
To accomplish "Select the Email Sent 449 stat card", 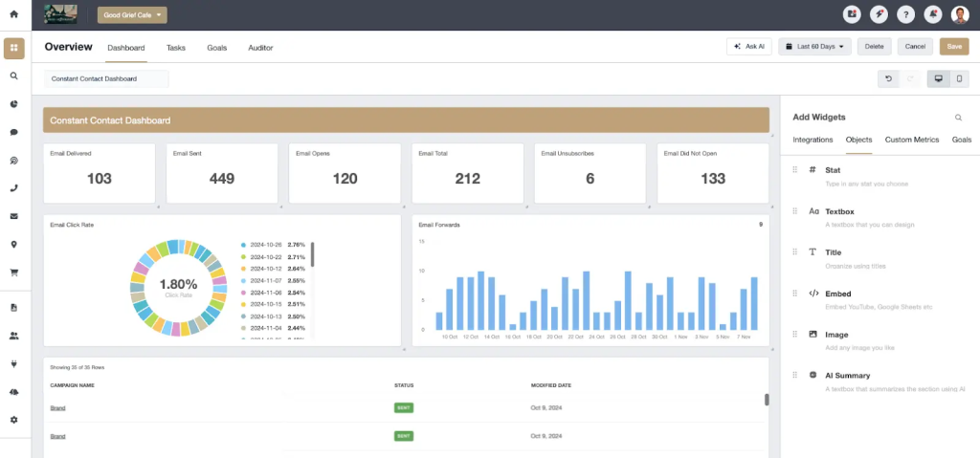I will (222, 174).
